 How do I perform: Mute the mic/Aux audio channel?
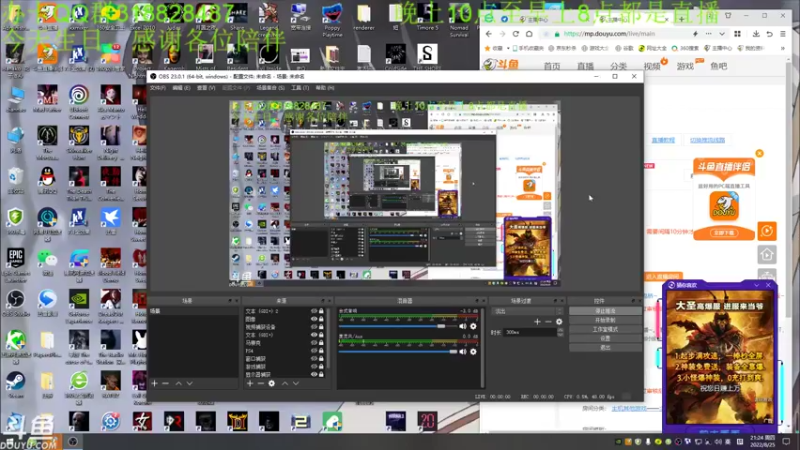(463, 352)
